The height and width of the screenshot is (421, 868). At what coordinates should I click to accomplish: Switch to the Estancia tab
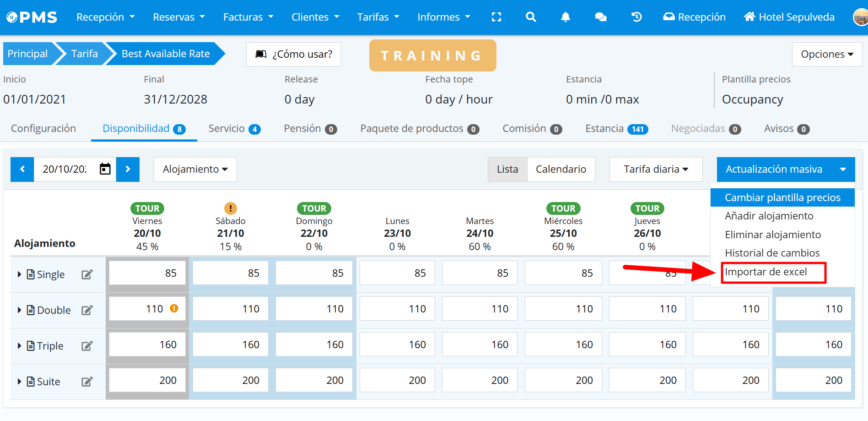(x=616, y=129)
